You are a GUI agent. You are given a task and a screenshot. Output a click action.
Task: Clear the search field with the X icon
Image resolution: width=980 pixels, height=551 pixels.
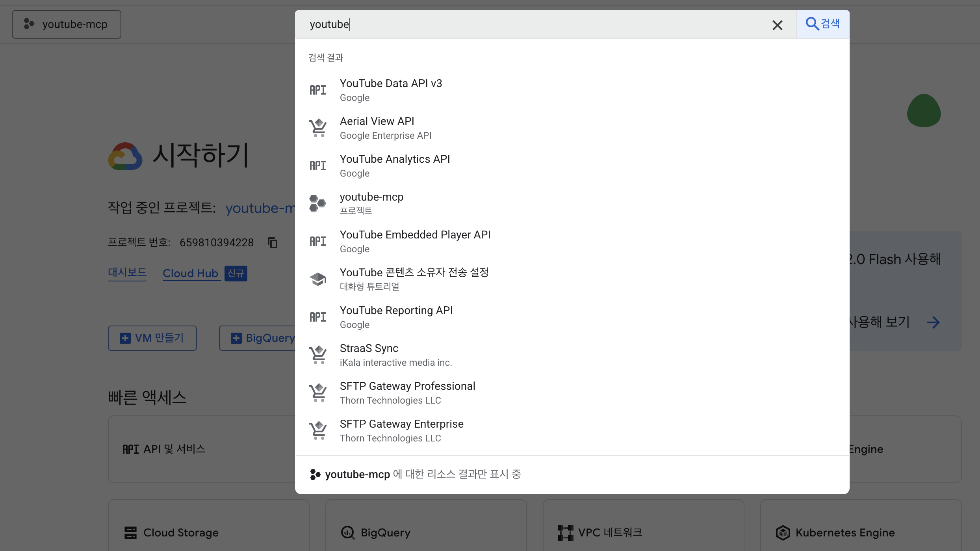[x=777, y=25]
